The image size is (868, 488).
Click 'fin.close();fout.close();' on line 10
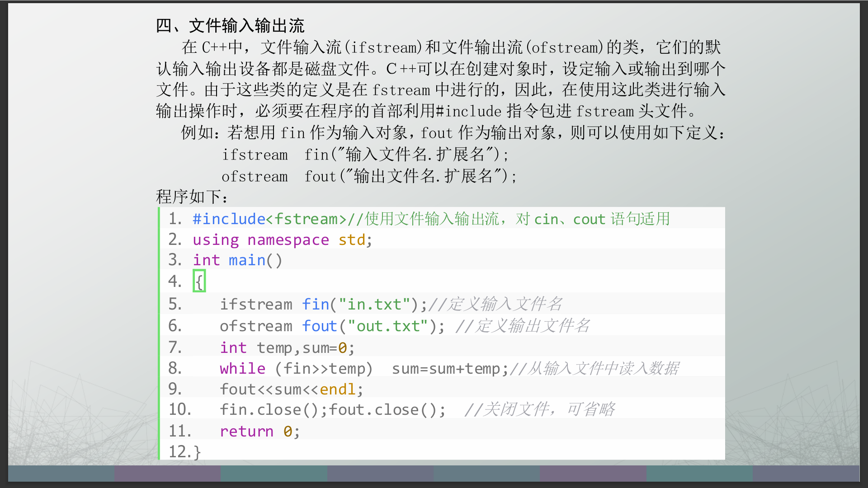point(332,410)
